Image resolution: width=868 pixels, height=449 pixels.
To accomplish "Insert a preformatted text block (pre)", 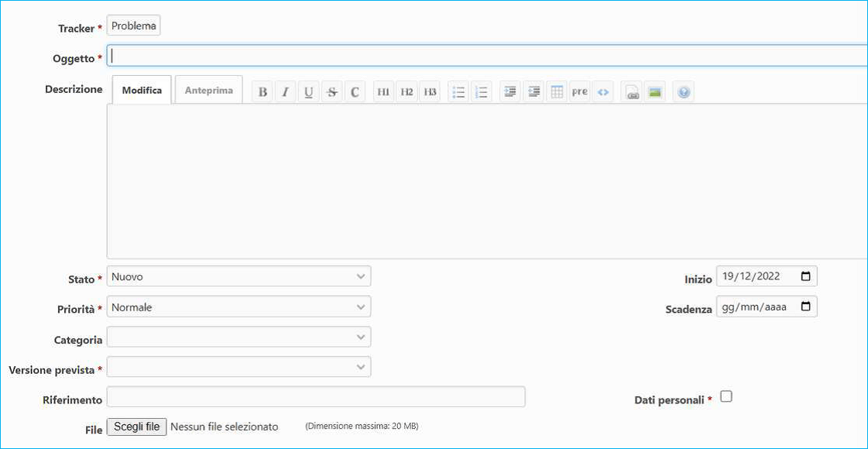I will [579, 92].
